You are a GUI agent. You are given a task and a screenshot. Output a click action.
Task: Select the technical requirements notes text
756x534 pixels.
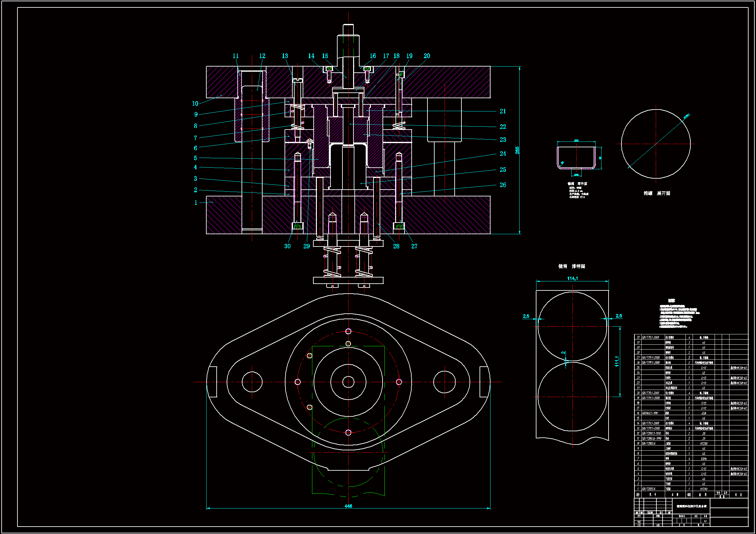[x=677, y=317]
